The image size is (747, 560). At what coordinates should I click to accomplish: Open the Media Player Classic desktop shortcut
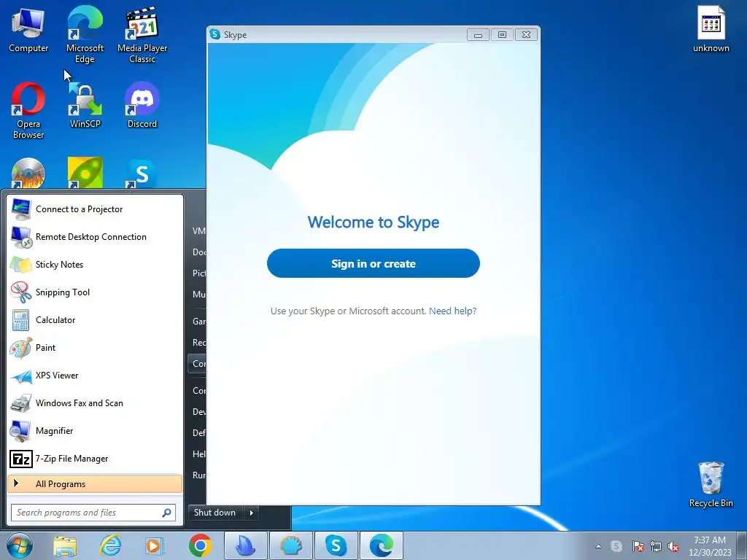coord(142,35)
